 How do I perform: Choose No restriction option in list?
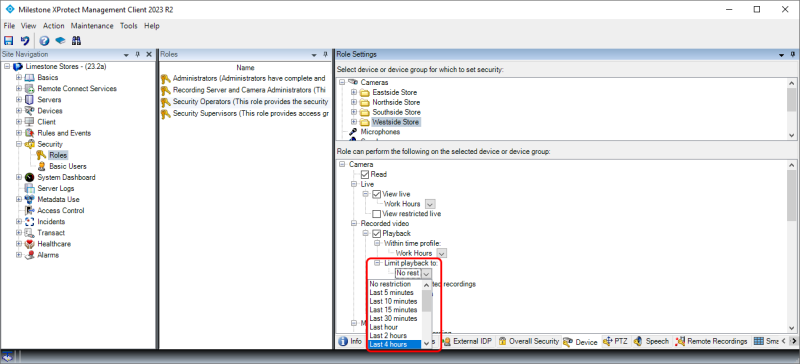pos(394,284)
